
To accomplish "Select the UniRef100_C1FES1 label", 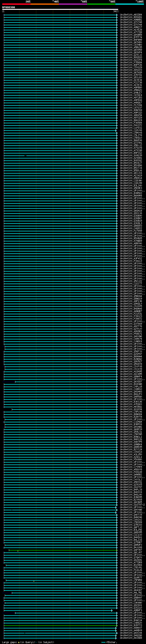I will pyautogui.click(x=131, y=128).
